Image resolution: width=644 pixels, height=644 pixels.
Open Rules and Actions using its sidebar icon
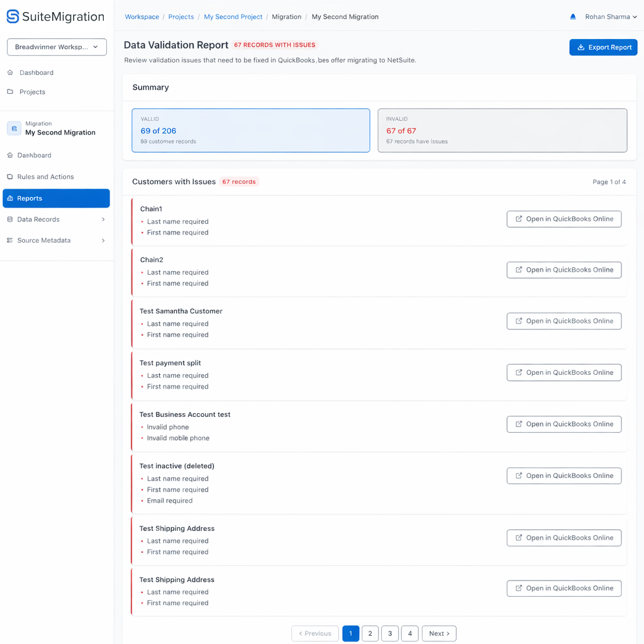pyautogui.click(x=10, y=177)
